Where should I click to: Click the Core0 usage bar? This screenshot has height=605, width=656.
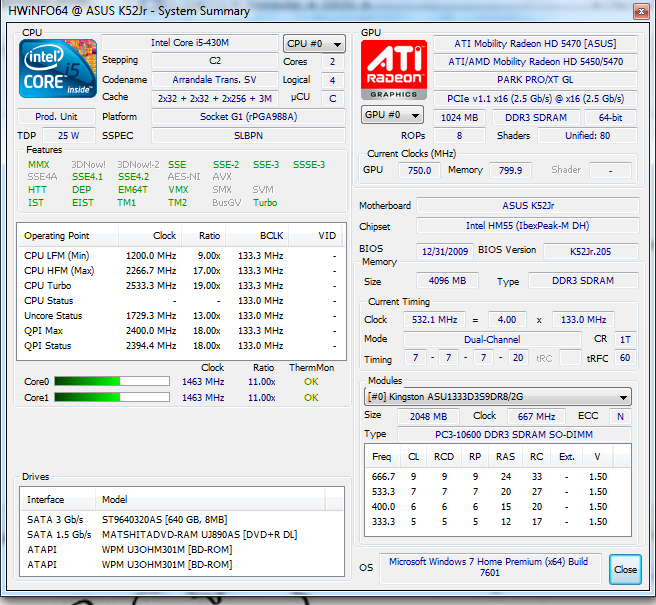click(x=112, y=381)
